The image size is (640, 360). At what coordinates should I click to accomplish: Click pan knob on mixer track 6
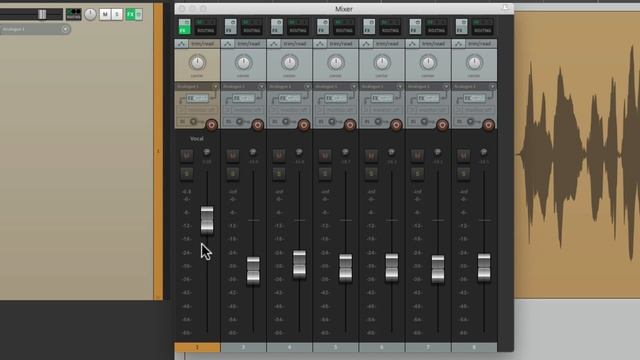382,63
